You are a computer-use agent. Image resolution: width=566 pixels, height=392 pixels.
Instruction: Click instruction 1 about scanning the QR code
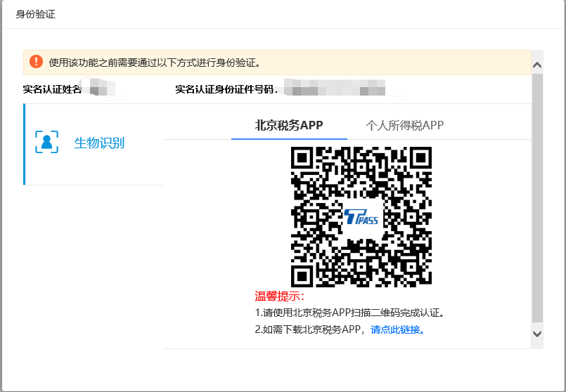pos(349,313)
